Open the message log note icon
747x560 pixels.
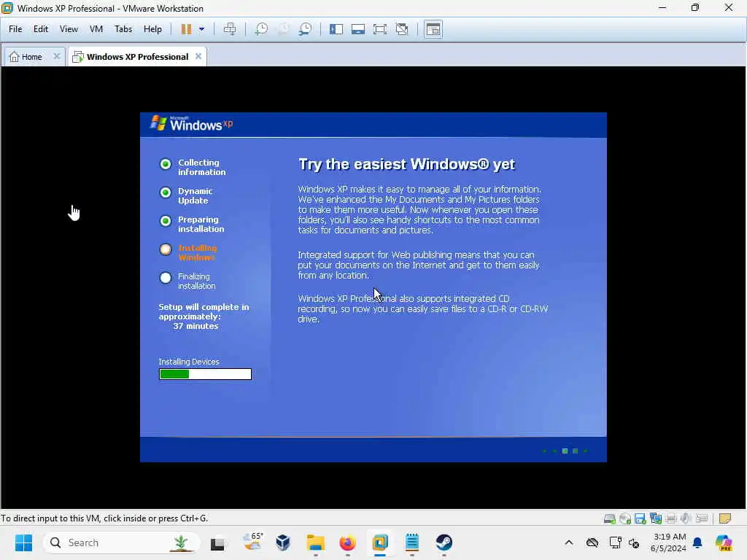725,518
